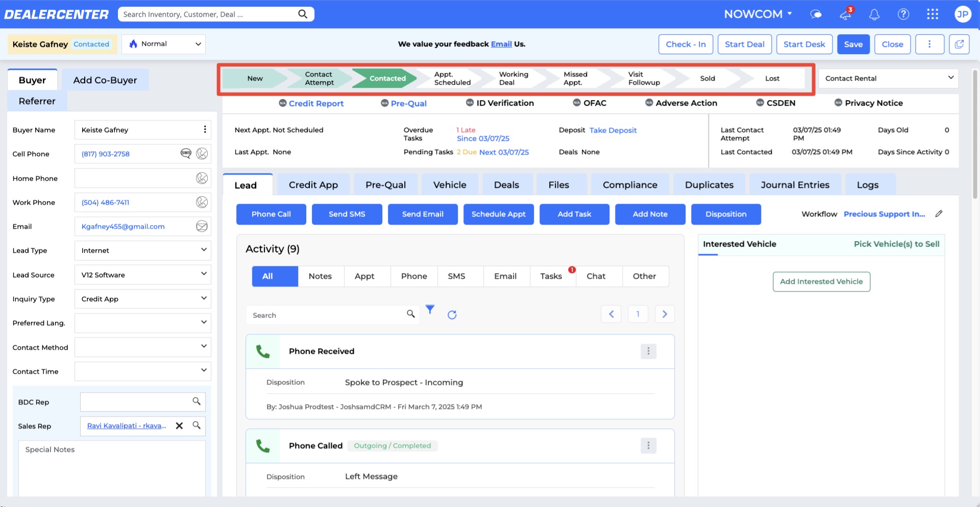Open the help question mark icon
Viewport: 980px width, 507px height.
[x=903, y=14]
